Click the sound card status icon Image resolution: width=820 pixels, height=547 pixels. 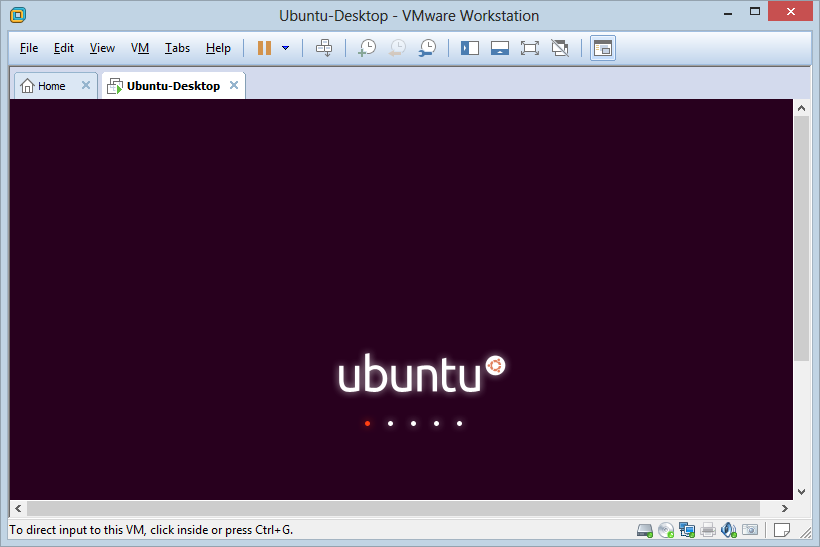[728, 530]
